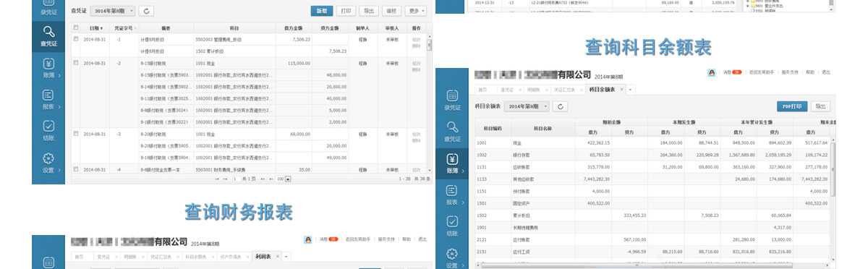Close the 科目余额表 tab with its x
This screenshot has width=868, height=269.
coord(622,90)
